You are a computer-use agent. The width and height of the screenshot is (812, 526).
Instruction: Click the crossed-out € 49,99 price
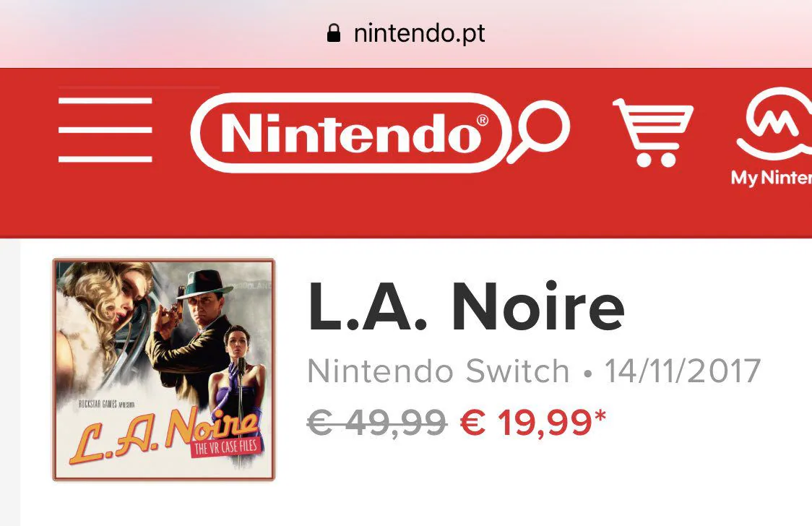pyautogui.click(x=376, y=423)
